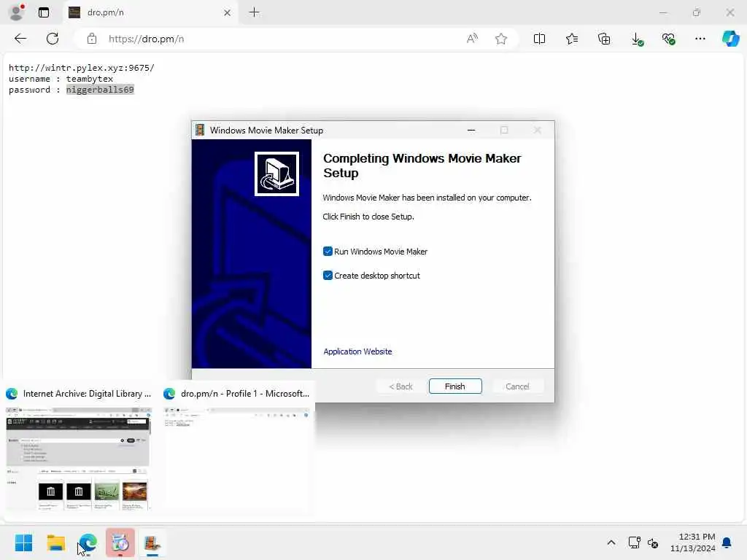Screen dimensions: 747x560
Task: Minimize the Windows Movie Maker Setup dialog
Action: click(471, 130)
